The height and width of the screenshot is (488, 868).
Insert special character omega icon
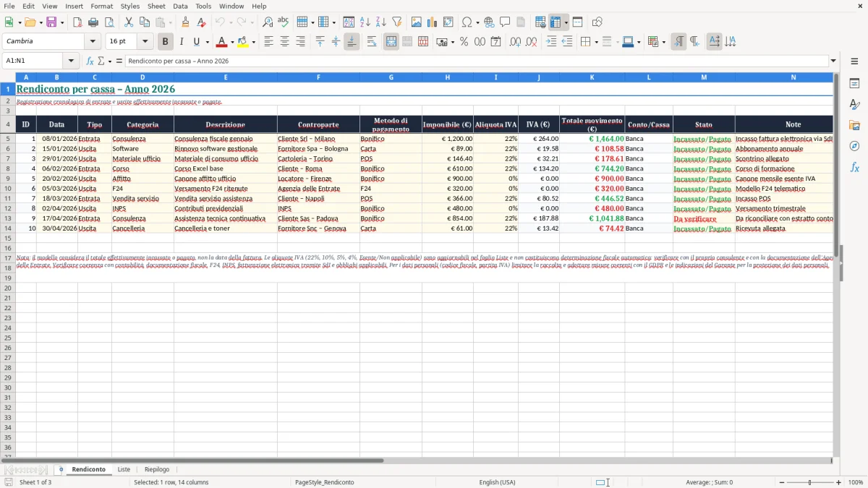467,22
